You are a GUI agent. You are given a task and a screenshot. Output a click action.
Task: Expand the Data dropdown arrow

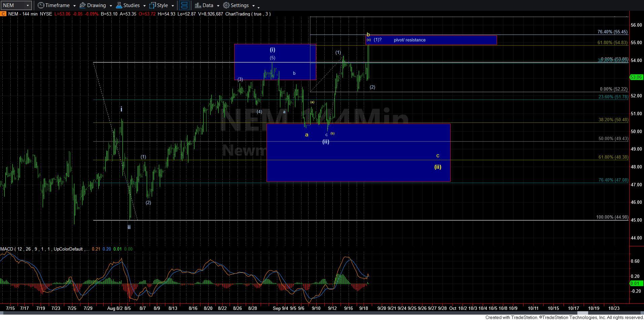[218, 6]
